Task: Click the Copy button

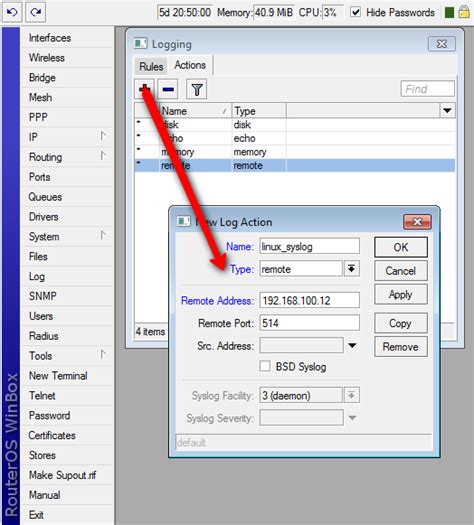Action: click(x=401, y=323)
